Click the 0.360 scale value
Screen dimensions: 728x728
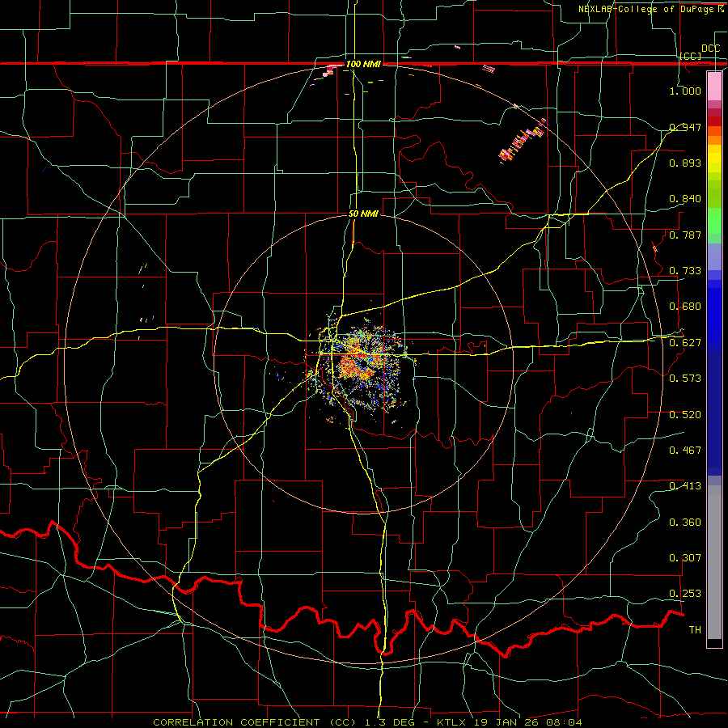pos(685,523)
